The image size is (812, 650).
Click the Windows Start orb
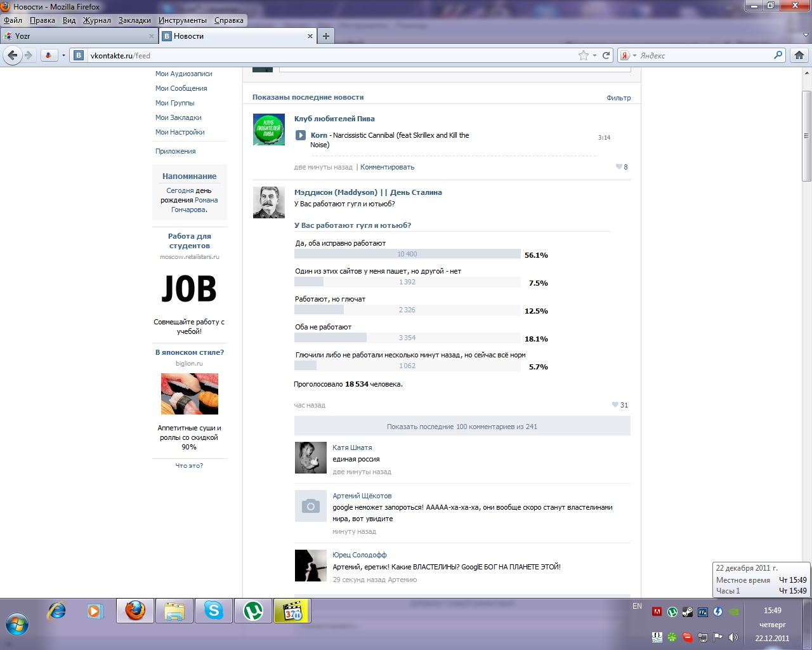(16, 625)
